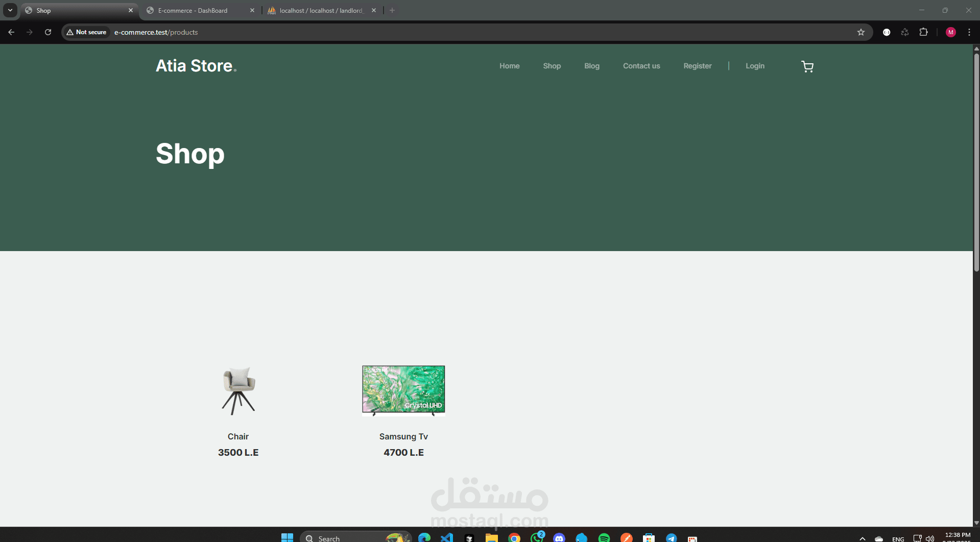Open Google Chrome from taskbar
This screenshot has height=542, width=980.
[514, 538]
